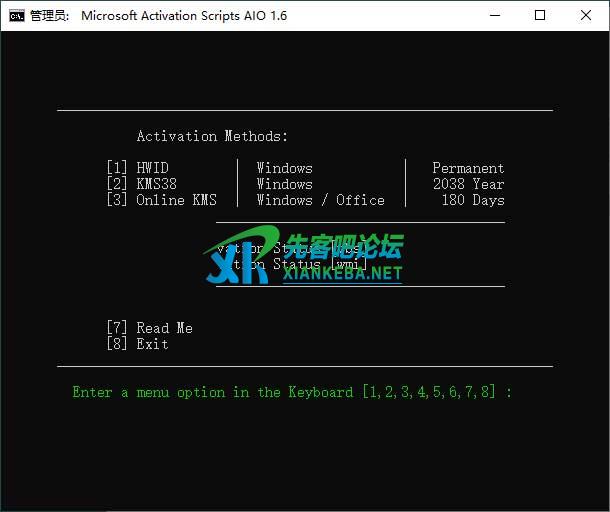This screenshot has height=512, width=610.
Task: Click the 2038 Year label for KMS38
Action: tap(468, 184)
